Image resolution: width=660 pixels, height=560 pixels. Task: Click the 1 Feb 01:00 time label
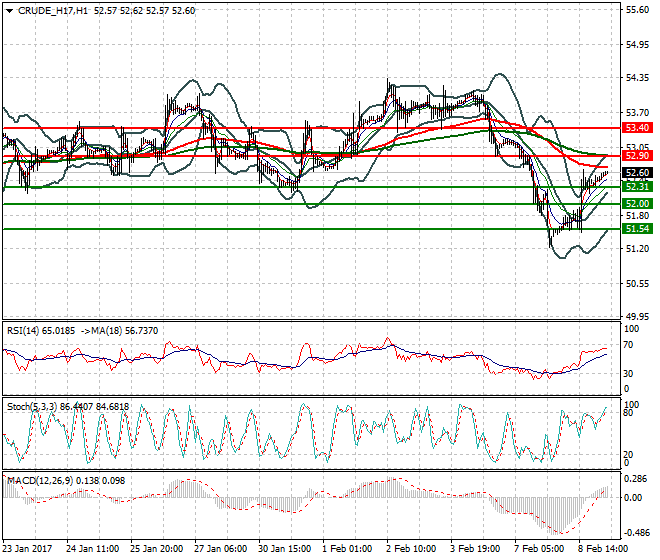coord(347,549)
